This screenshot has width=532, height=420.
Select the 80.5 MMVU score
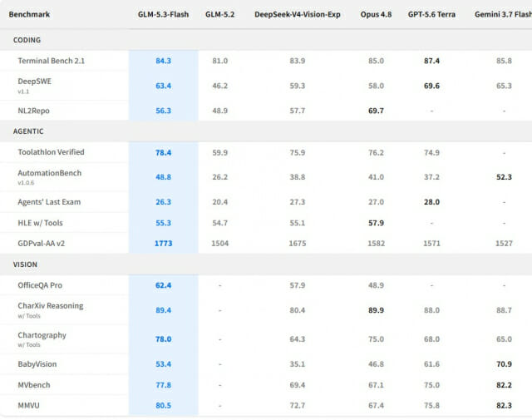tap(163, 405)
